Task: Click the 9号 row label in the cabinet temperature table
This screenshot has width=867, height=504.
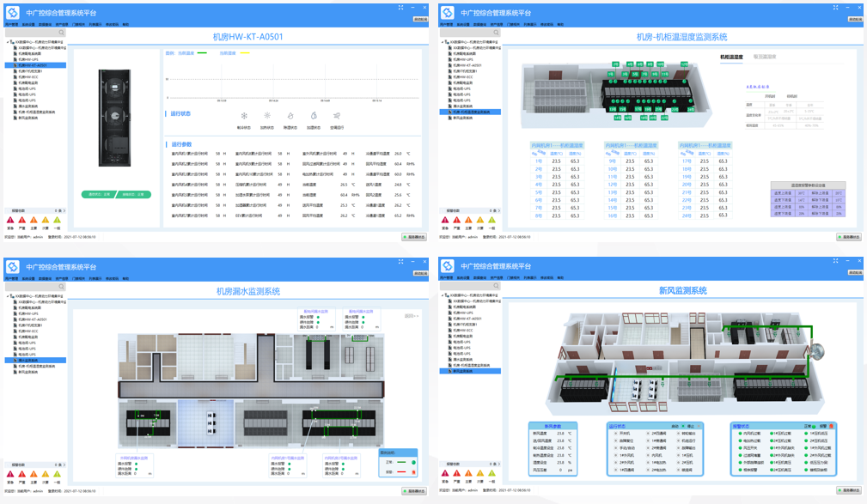Action: pyautogui.click(x=612, y=161)
